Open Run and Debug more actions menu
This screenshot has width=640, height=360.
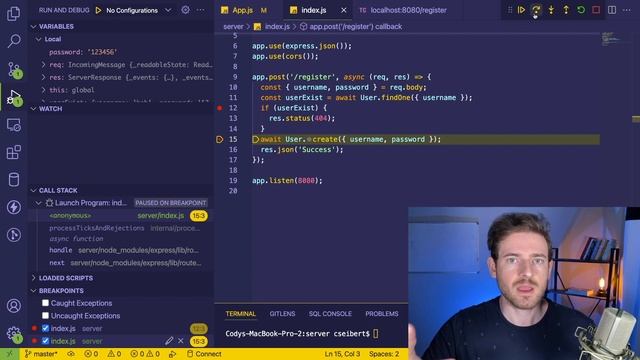(200, 10)
